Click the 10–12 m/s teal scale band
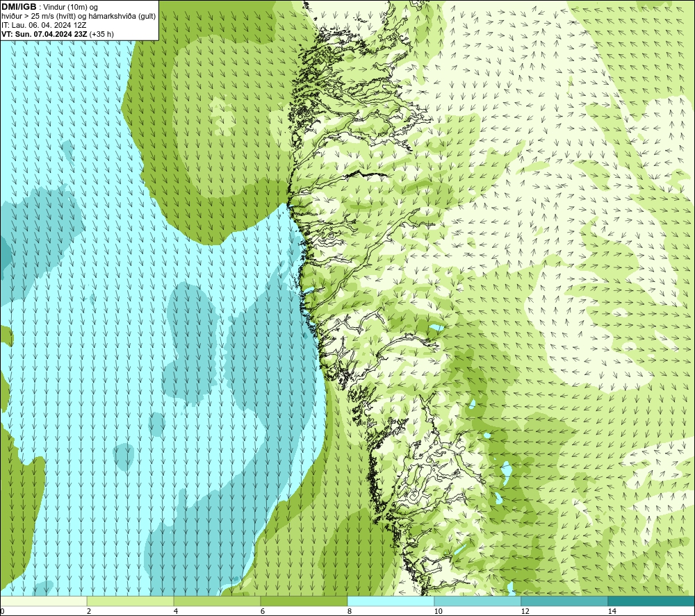 [x=478, y=601]
